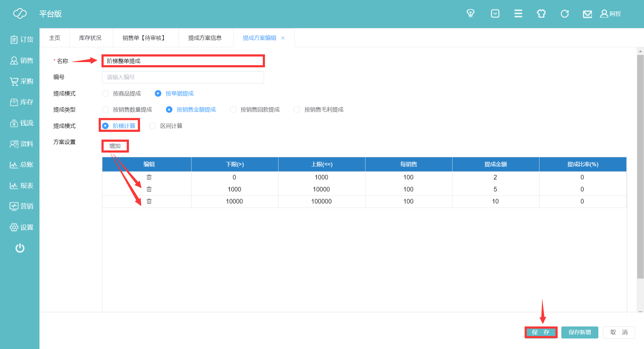The image size is (644, 349).
Task: Close the 提成方案编辑 tab
Action: (283, 38)
